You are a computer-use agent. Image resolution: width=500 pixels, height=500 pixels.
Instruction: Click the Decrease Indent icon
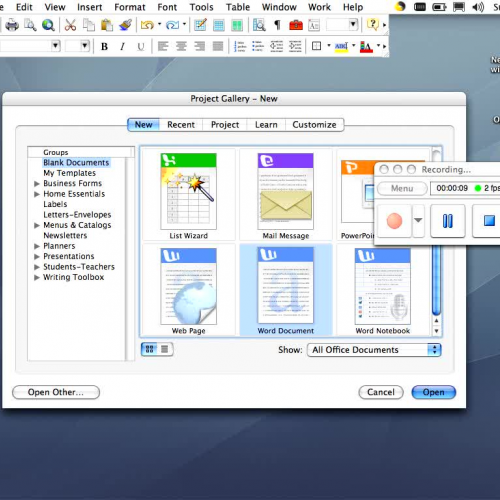click(x=276, y=46)
